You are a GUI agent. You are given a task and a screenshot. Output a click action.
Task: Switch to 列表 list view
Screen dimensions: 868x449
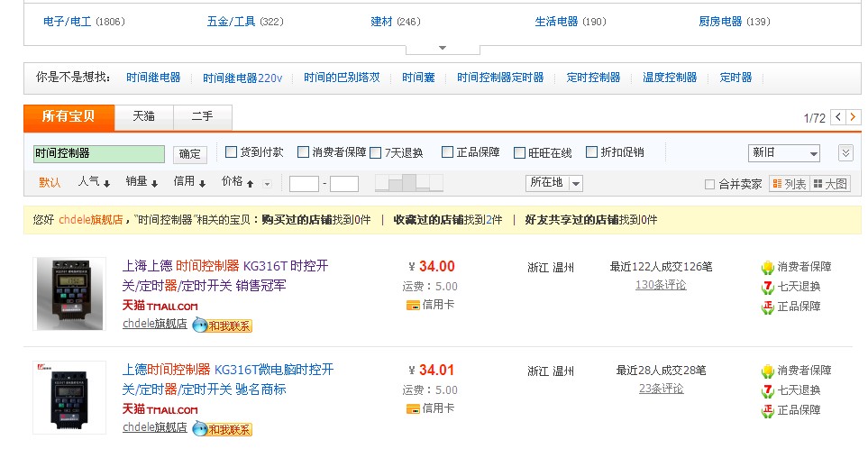(790, 184)
